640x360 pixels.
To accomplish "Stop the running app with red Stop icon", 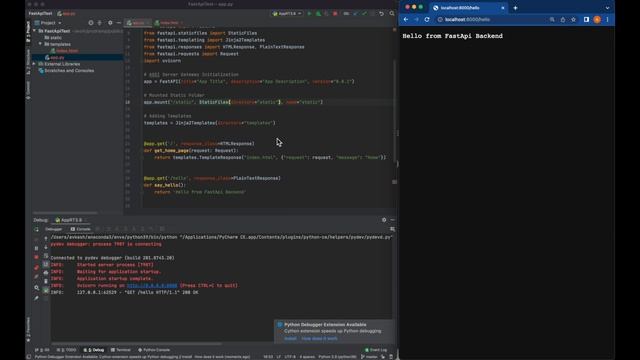I will point(335,13).
